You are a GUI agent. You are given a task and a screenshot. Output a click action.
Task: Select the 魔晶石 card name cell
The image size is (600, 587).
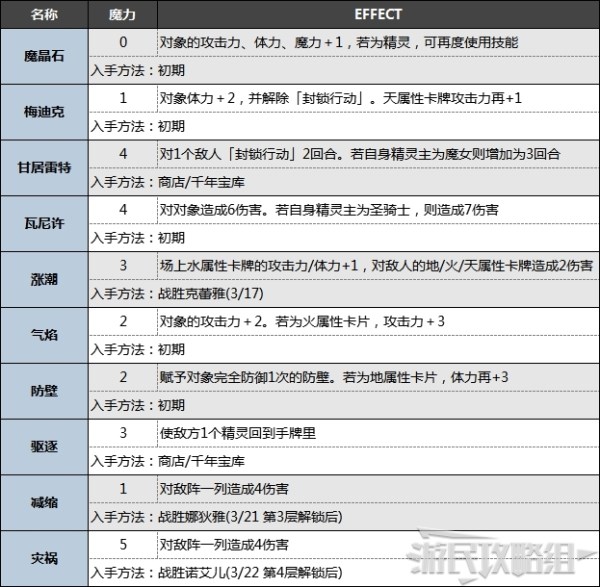pyautogui.click(x=44, y=57)
